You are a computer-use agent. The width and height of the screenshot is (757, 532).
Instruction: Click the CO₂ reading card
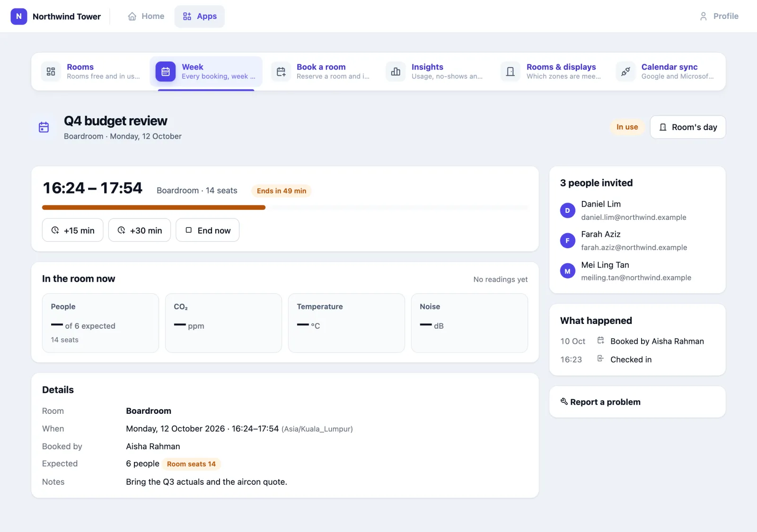pyautogui.click(x=223, y=323)
